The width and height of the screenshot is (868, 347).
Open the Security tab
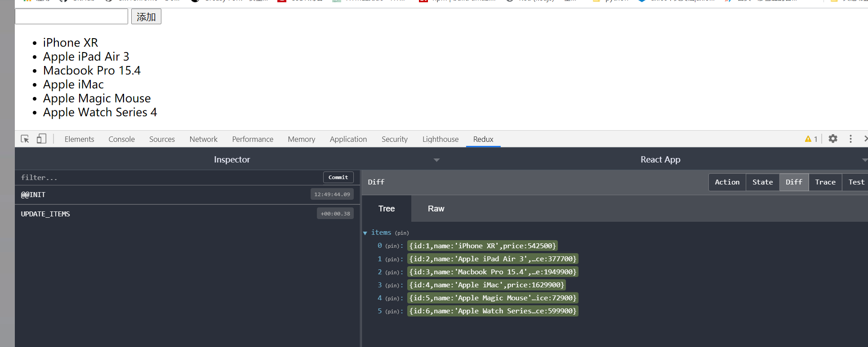pos(395,139)
